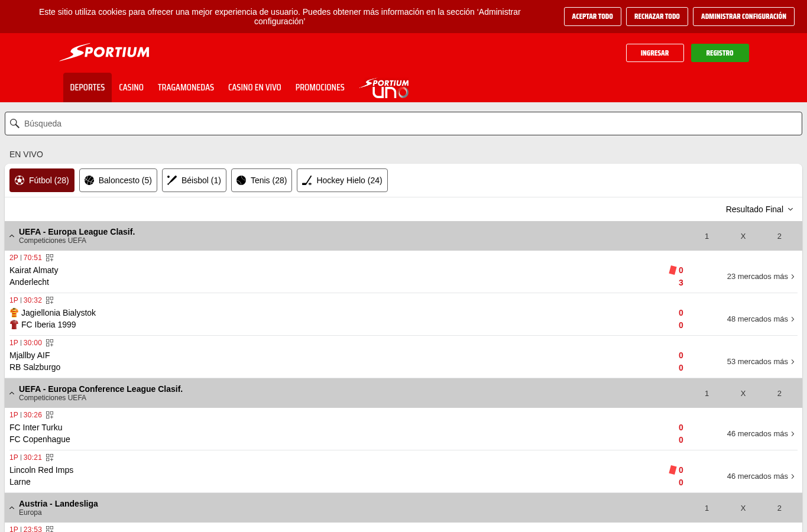Open the Anderlecht team row
This screenshot has width=807, height=532.
point(29,282)
